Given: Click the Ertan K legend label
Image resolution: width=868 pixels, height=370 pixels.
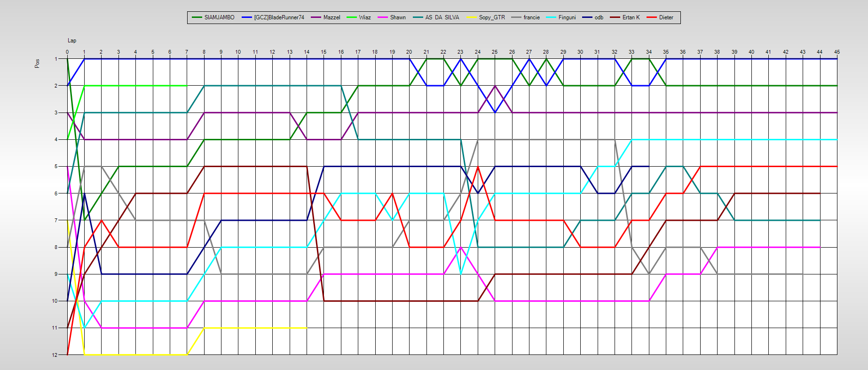Looking at the screenshot, I should click(x=631, y=17).
